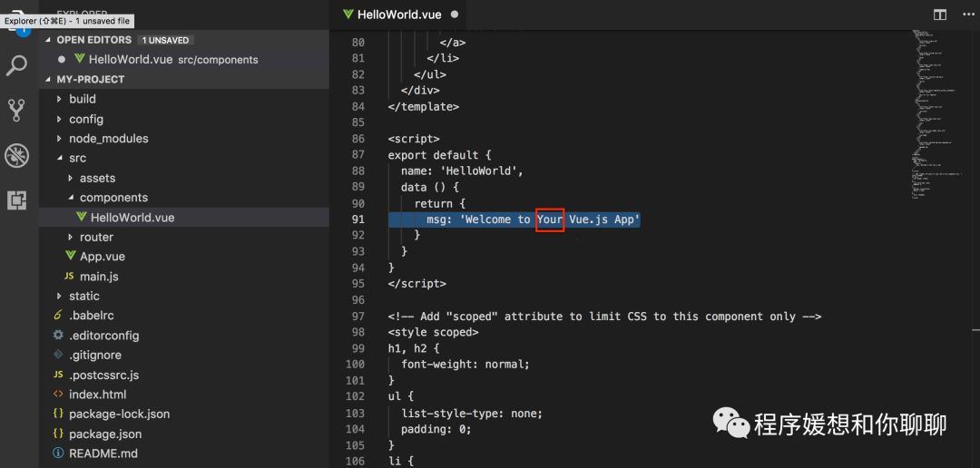Click the 1 UNSAVED badge
Viewport: 980px width, 468px height.
[x=165, y=40]
